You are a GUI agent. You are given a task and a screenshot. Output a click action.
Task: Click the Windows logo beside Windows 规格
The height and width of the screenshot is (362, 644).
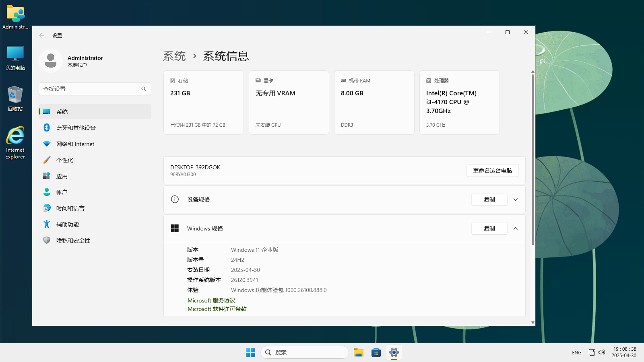pos(175,228)
